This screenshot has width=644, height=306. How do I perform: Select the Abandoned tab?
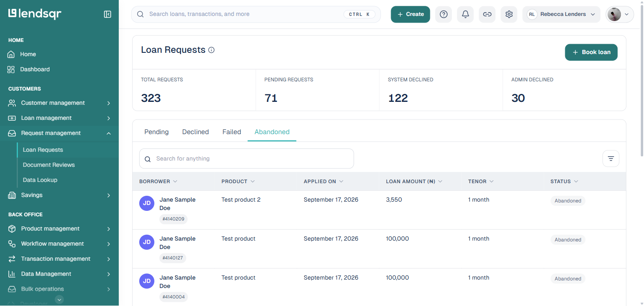272,132
